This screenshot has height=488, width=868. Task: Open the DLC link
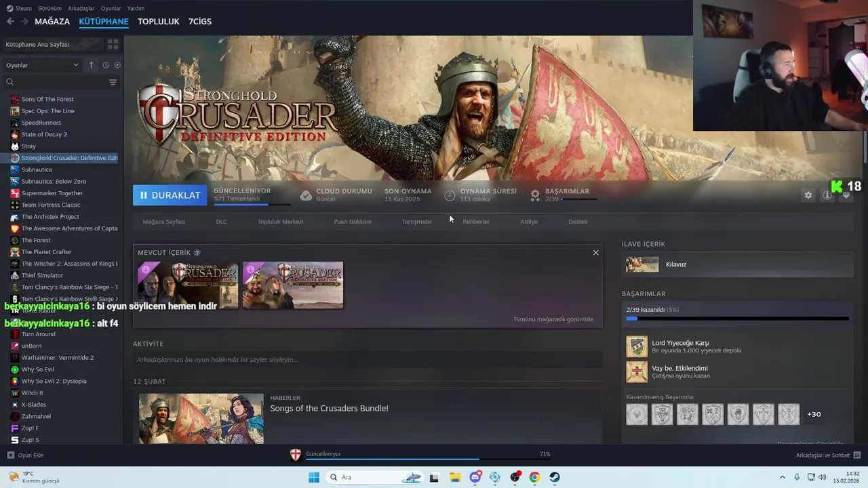click(x=221, y=222)
